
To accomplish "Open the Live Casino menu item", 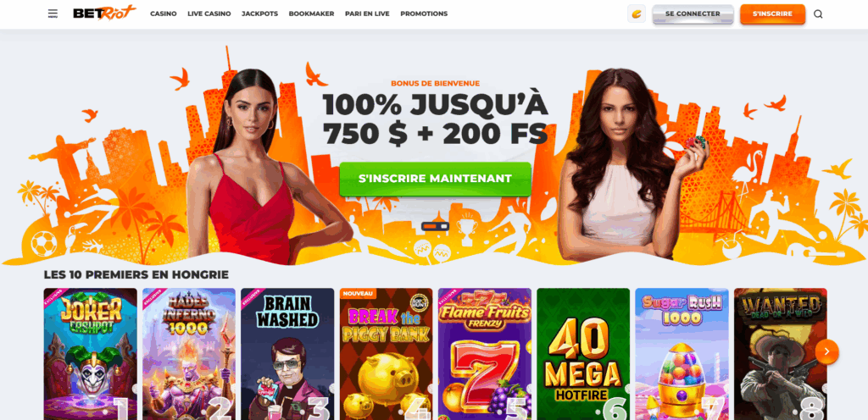I will coord(209,14).
